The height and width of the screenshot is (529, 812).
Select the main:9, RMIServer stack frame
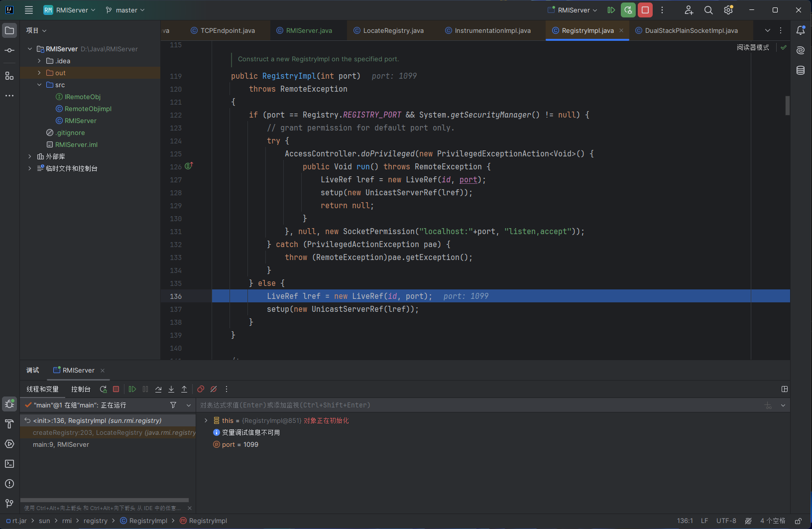point(108,444)
